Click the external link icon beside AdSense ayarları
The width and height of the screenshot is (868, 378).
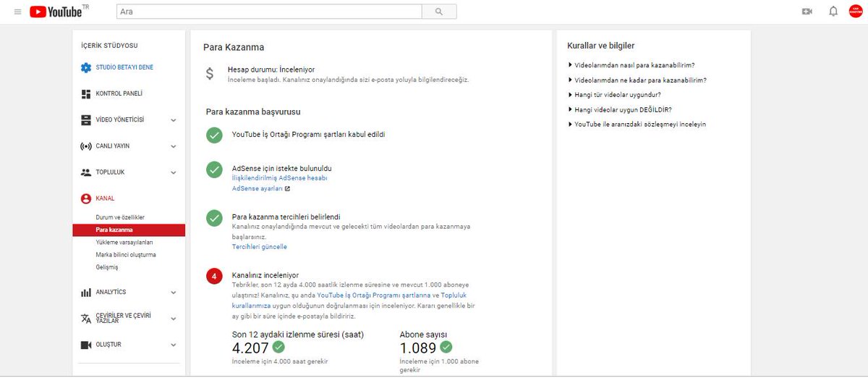click(287, 188)
